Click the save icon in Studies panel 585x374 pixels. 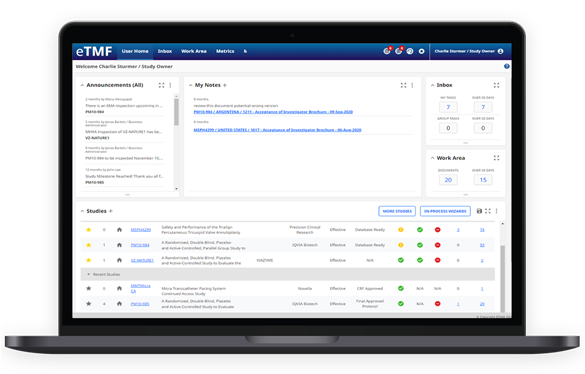(x=479, y=211)
